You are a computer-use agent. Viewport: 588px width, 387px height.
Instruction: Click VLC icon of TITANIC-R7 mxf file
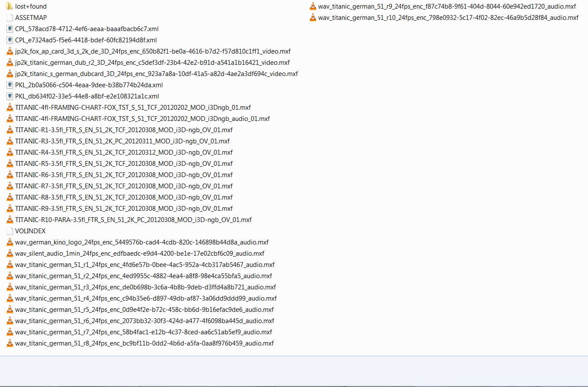click(10, 186)
